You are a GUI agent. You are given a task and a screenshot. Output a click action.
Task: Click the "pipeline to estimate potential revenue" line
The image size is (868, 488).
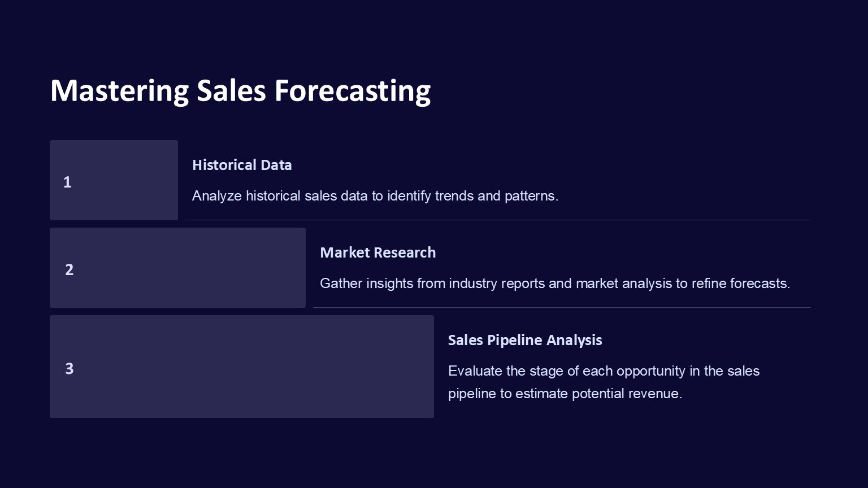click(565, 394)
